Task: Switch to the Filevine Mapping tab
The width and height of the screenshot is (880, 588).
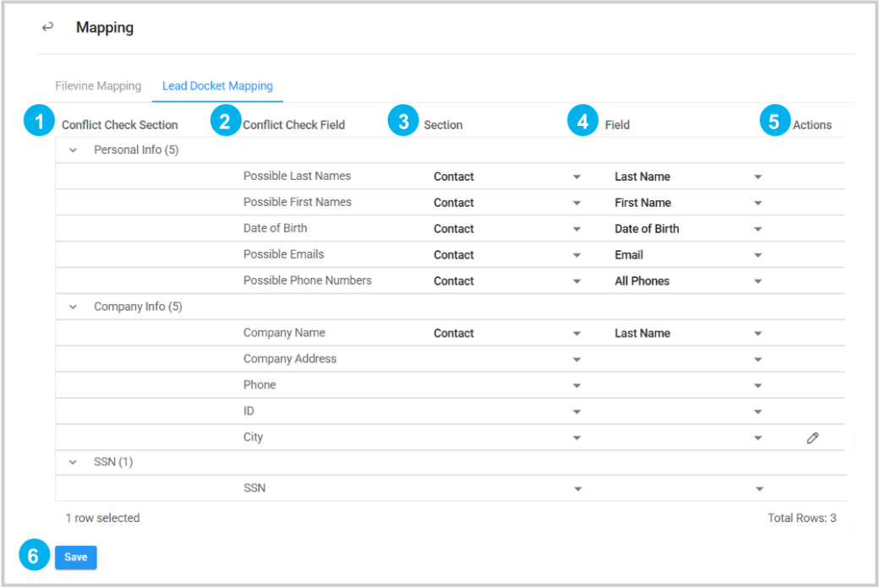Action: point(98,86)
